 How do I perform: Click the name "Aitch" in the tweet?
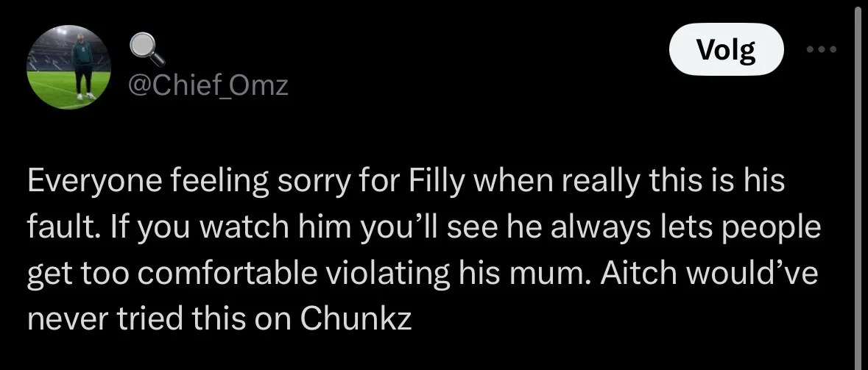[630, 272]
